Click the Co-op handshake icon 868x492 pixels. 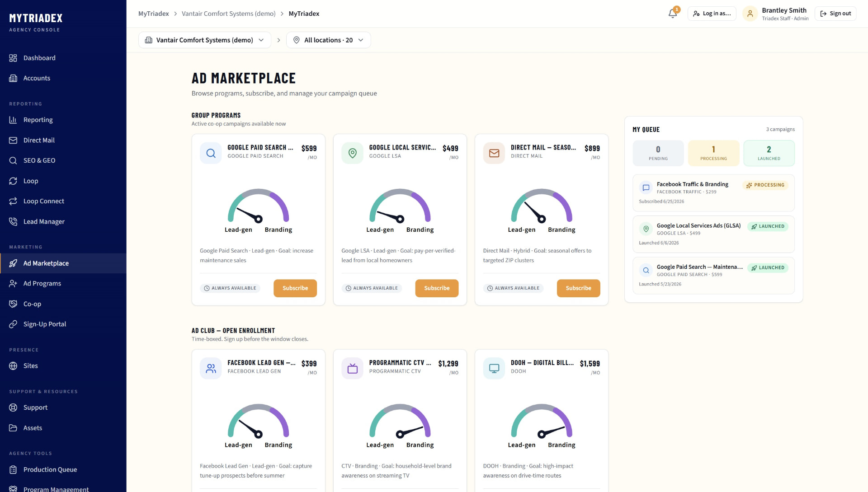13,304
